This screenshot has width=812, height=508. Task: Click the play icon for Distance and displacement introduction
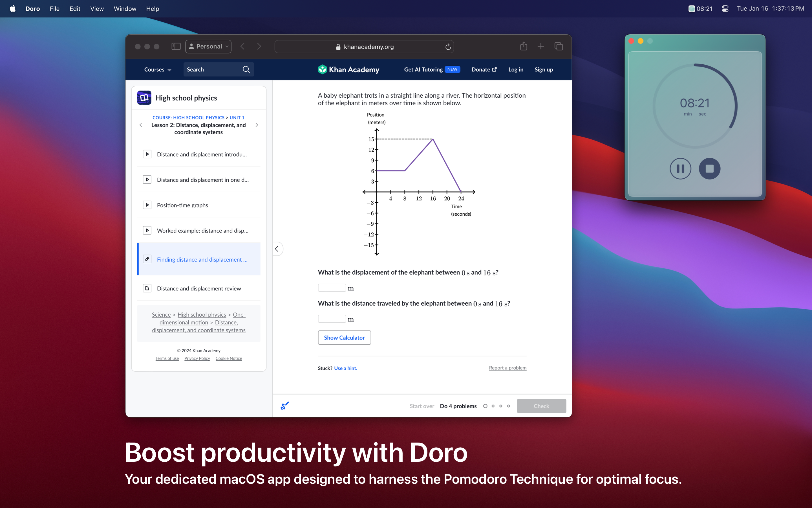point(147,154)
